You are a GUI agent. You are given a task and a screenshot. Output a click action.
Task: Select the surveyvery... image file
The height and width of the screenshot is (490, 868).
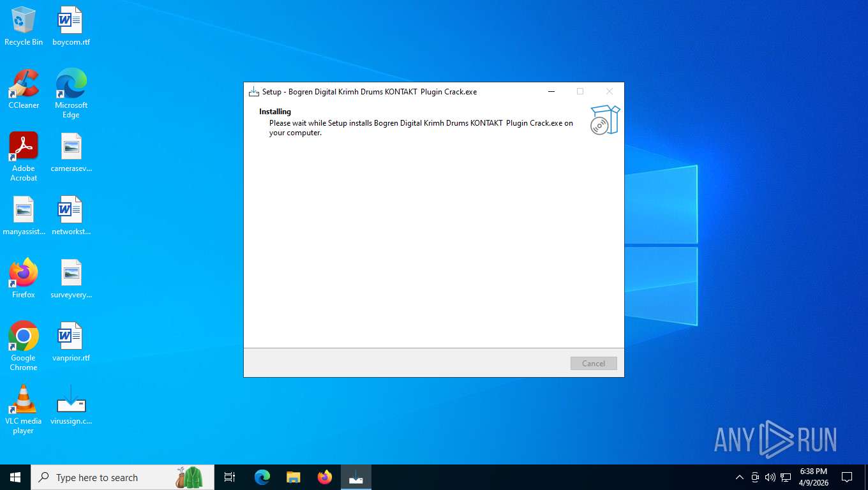71,279
